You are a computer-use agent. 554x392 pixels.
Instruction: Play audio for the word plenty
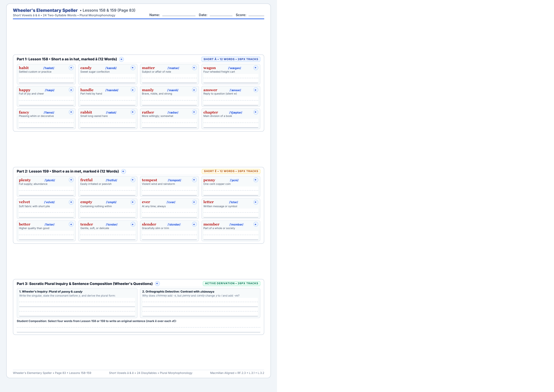[x=71, y=180]
